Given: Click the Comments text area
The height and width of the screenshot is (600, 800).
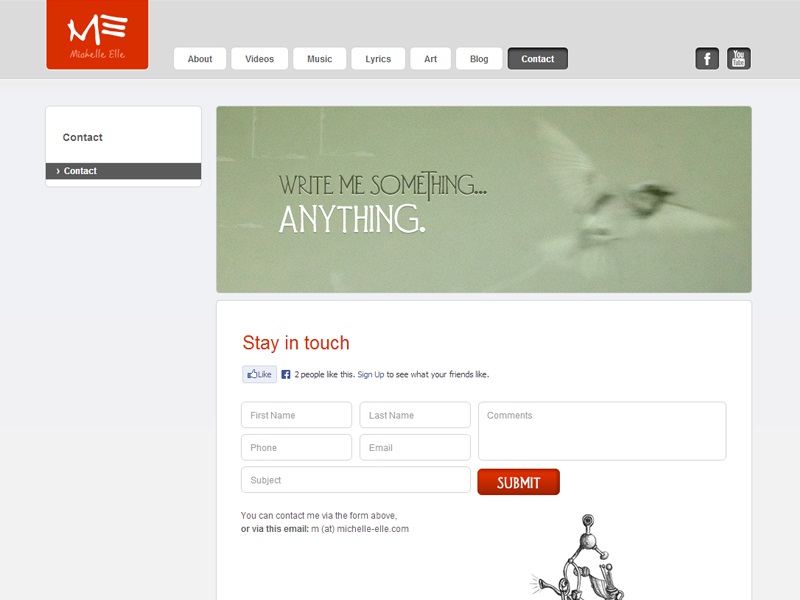Looking at the screenshot, I should [602, 431].
